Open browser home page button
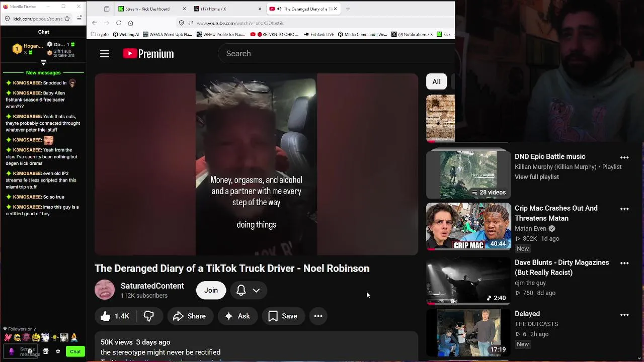The height and width of the screenshot is (362, 644). coord(131,23)
